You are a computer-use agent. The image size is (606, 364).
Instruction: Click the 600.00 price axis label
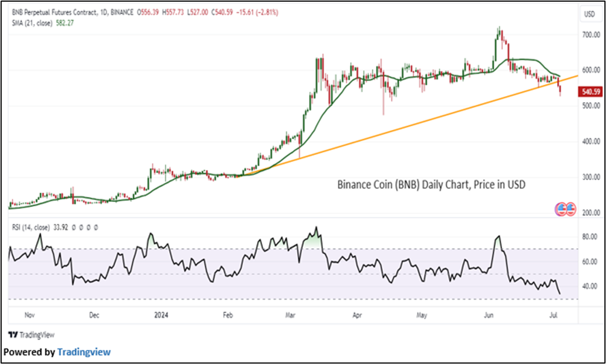point(592,70)
